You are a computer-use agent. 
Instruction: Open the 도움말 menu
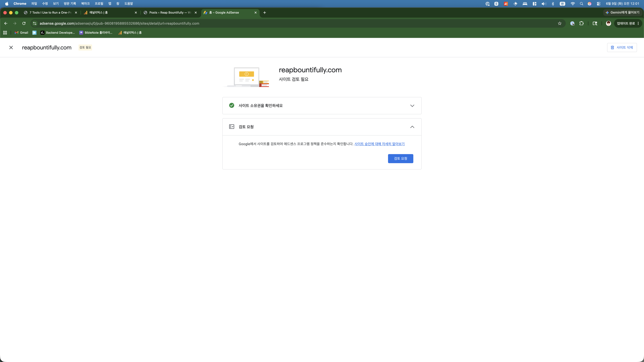(x=129, y=4)
